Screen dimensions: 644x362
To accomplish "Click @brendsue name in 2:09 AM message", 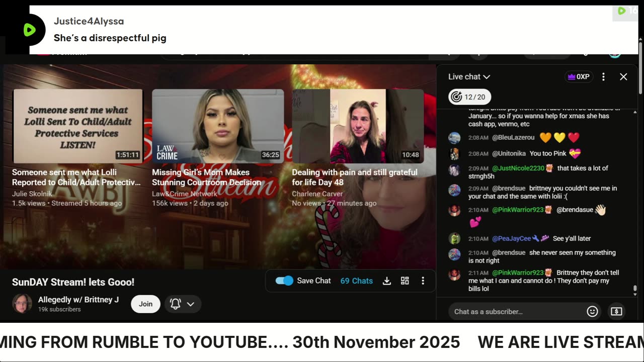I will (509, 188).
